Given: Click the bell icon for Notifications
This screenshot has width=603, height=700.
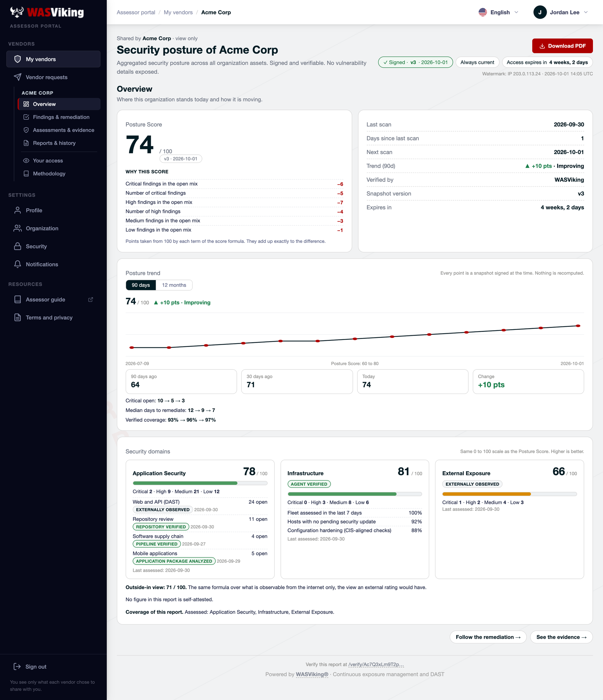Looking at the screenshot, I should (x=17, y=264).
